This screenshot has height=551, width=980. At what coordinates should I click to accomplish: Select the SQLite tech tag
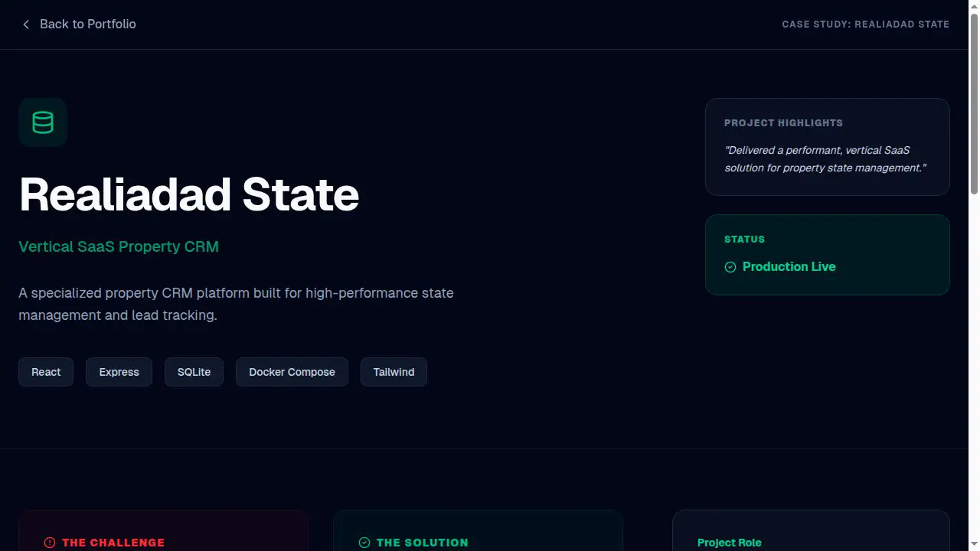click(194, 372)
